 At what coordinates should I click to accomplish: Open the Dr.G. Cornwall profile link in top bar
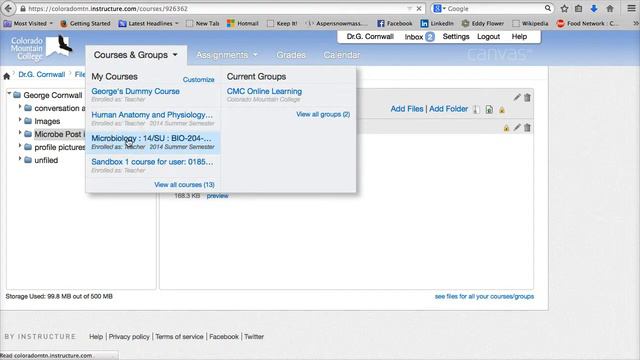click(x=370, y=36)
